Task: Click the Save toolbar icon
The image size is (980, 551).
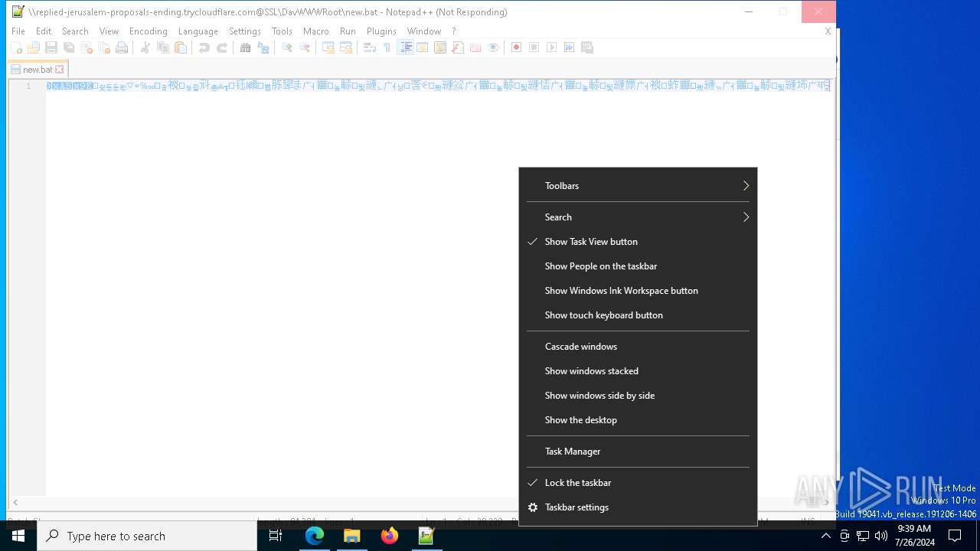Action: 51,47
